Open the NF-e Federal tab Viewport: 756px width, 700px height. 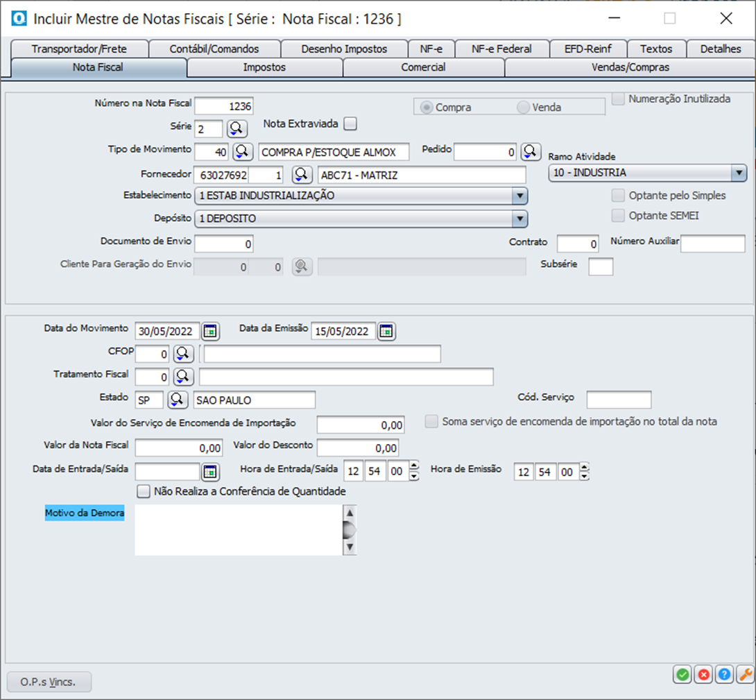[501, 49]
